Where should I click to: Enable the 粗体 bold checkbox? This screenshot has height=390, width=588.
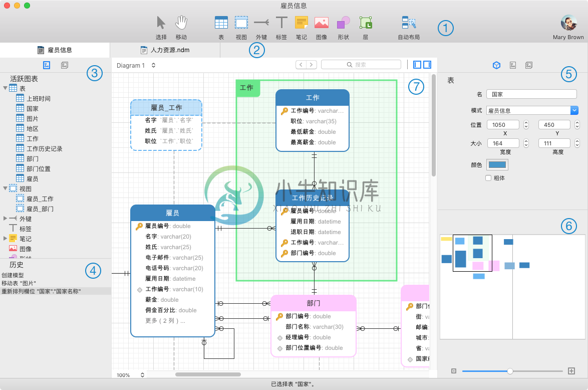[488, 178]
